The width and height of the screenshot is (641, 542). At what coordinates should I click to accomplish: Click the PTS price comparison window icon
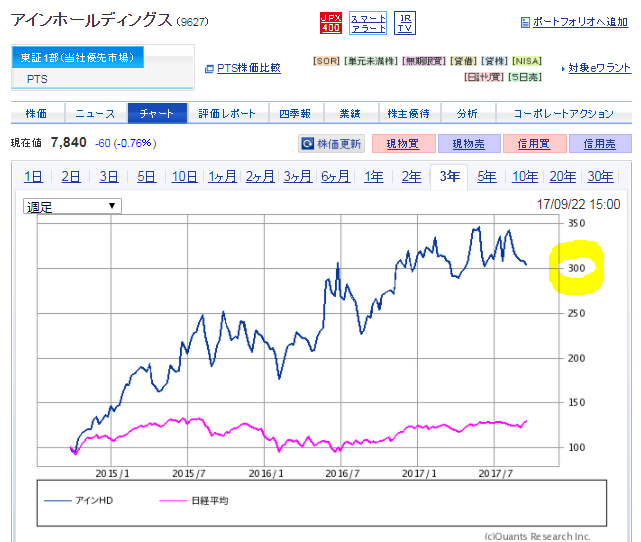click(x=209, y=69)
